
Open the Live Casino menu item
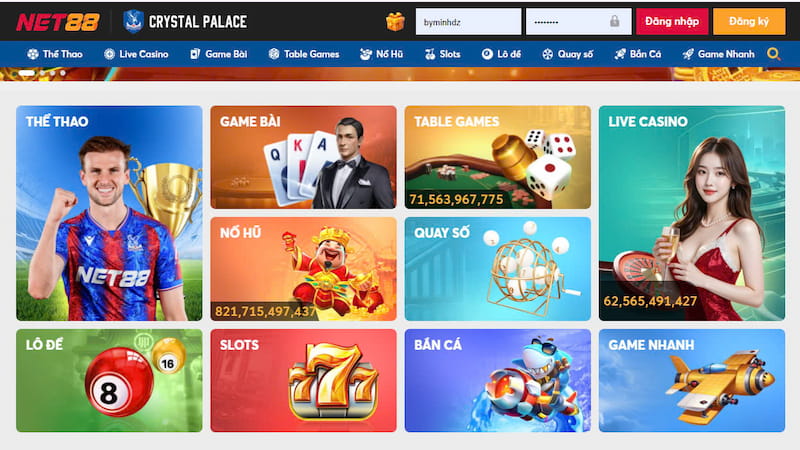[x=136, y=54]
